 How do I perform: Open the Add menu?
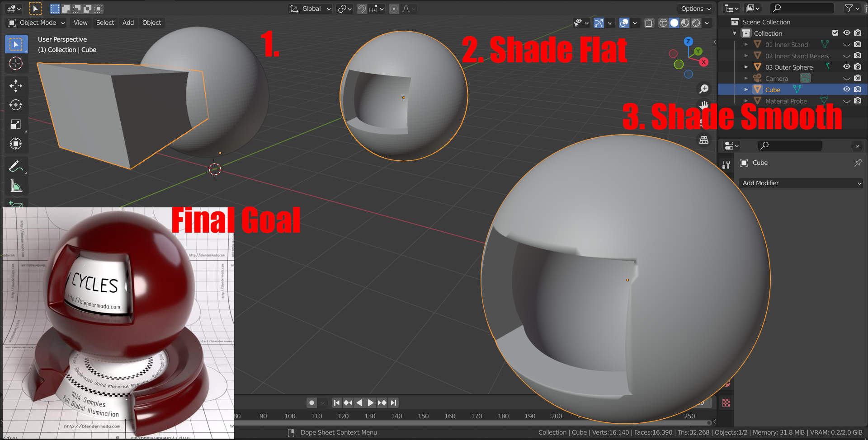coord(128,23)
